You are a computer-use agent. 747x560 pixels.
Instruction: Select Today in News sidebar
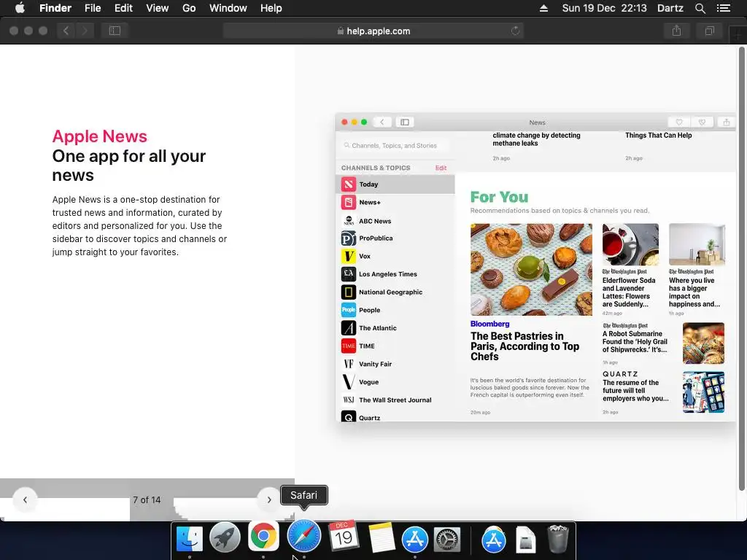(x=395, y=184)
